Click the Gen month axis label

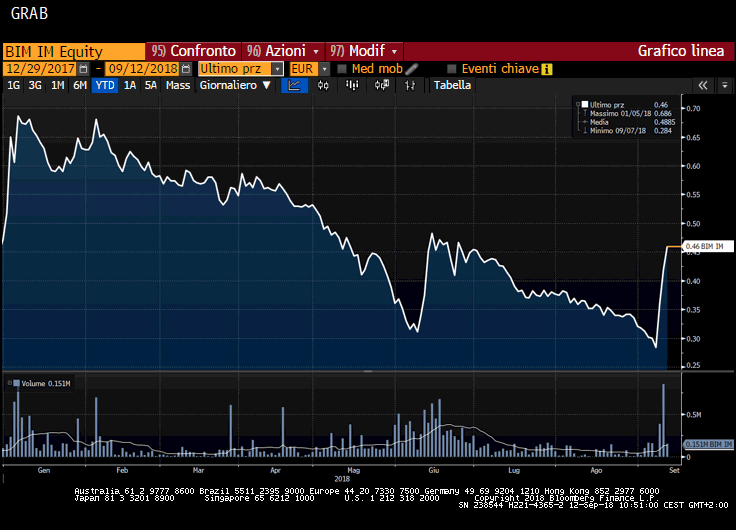click(44, 470)
